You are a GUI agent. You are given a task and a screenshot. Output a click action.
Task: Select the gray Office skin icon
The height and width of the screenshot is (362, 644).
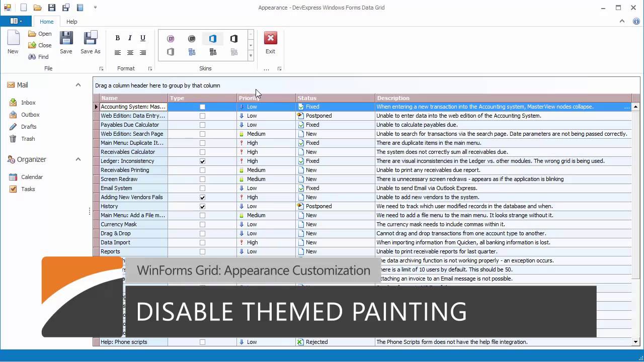pyautogui.click(x=171, y=52)
